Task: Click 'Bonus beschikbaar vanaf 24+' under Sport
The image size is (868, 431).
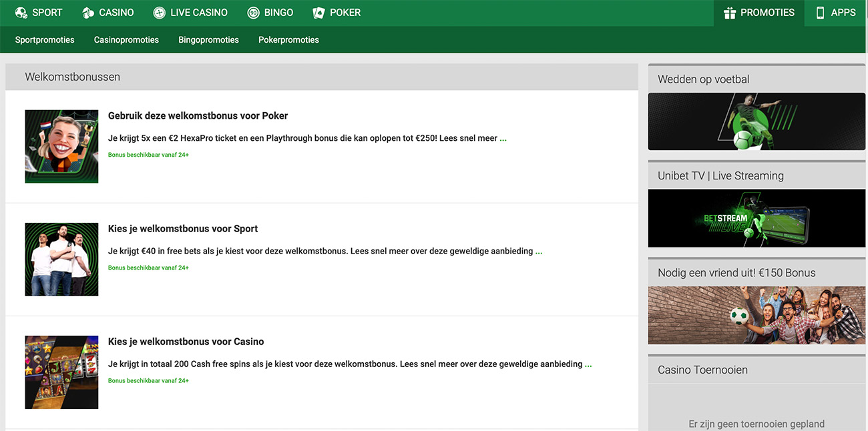Action: click(148, 268)
